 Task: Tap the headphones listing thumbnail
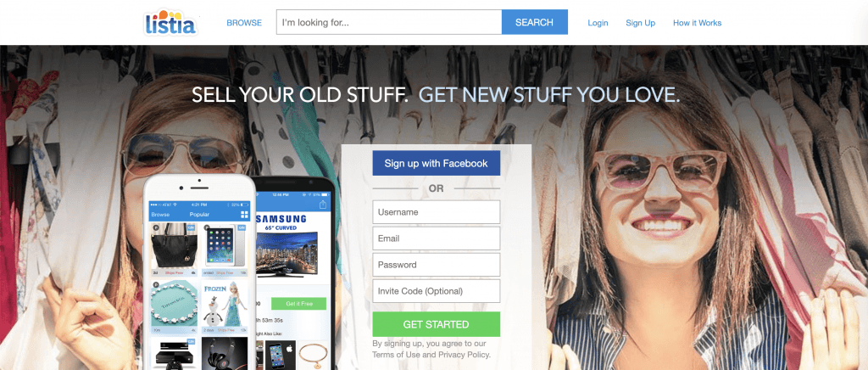tap(224, 353)
